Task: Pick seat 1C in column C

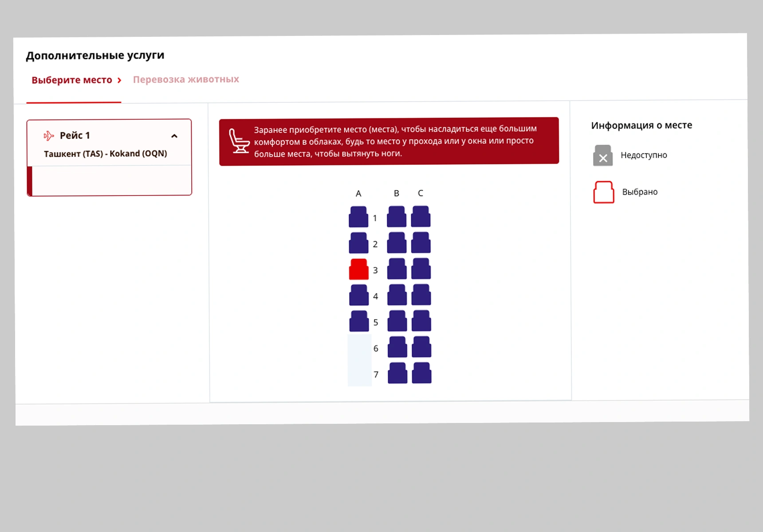Action: pos(421,216)
